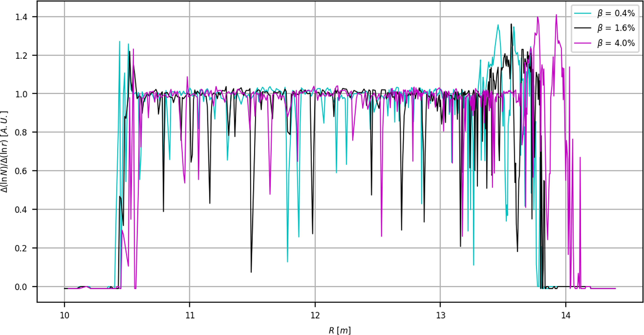Screen dimensions: 644x335
Task: Click y-axis tick label 0.6
Action: pyautogui.click(x=21, y=171)
